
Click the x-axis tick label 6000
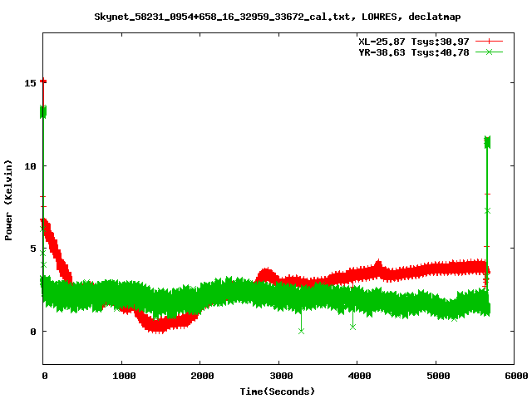pyautogui.click(x=516, y=376)
